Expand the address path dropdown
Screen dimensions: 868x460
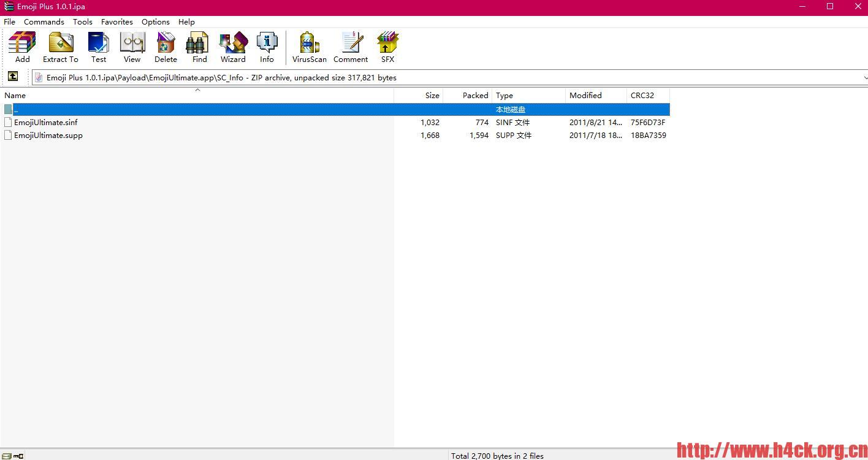click(864, 78)
